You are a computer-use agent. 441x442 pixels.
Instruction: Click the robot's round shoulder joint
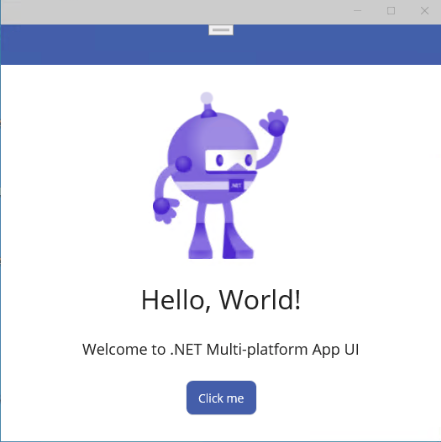[183, 164]
